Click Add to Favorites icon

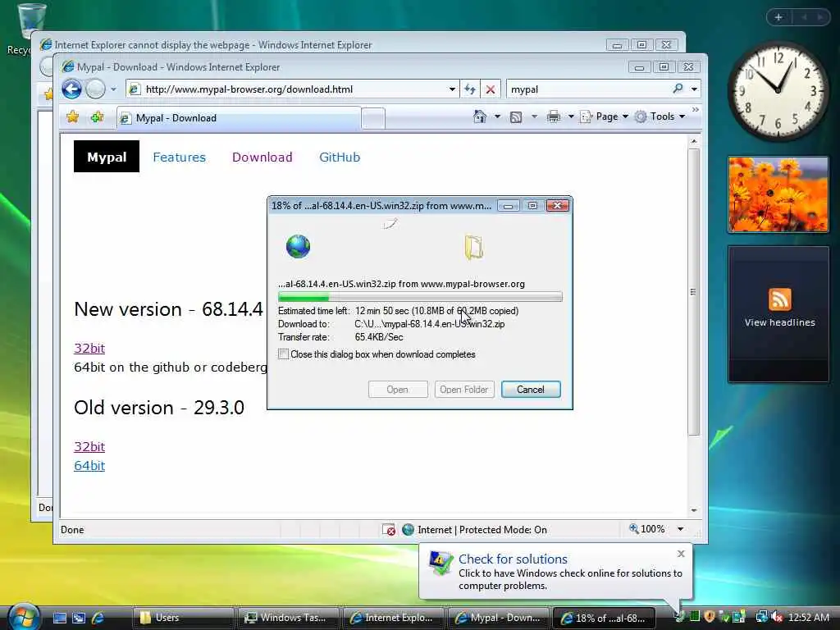[97, 116]
